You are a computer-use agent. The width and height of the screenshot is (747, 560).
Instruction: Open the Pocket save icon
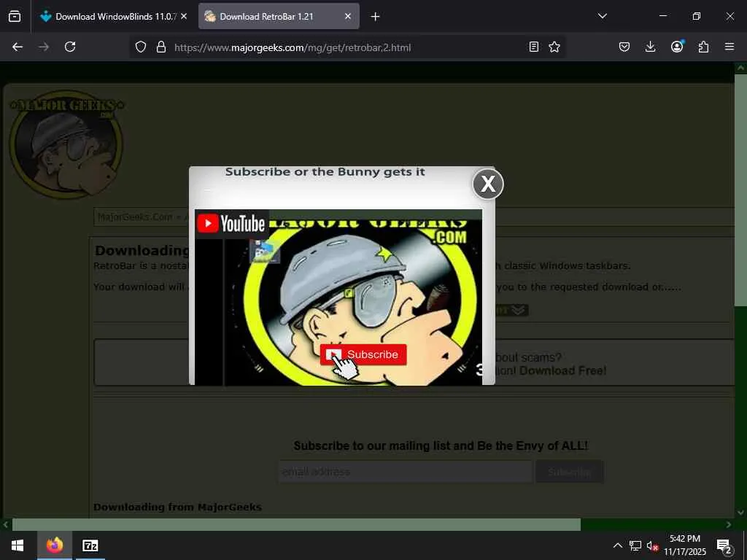(624, 47)
